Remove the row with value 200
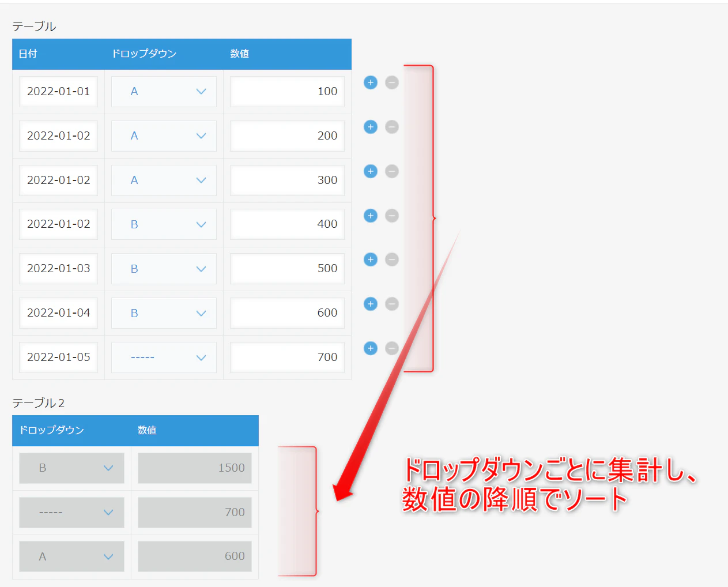 392,127
